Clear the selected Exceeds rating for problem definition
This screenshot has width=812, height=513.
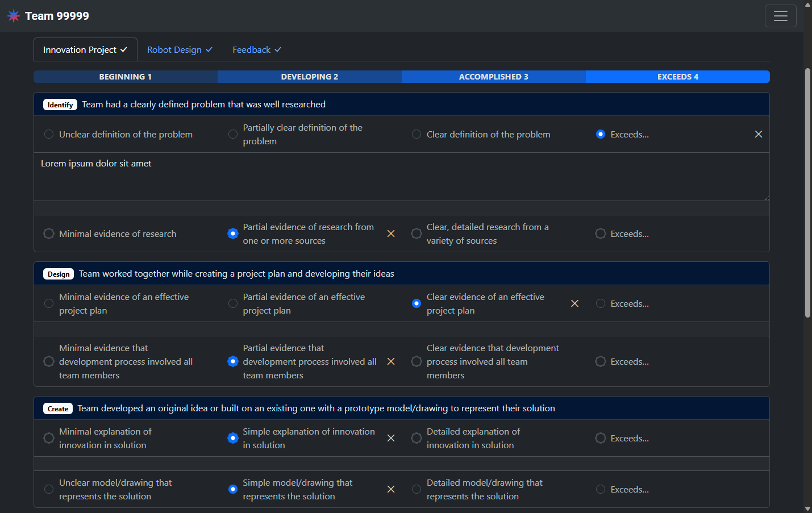[x=758, y=134]
